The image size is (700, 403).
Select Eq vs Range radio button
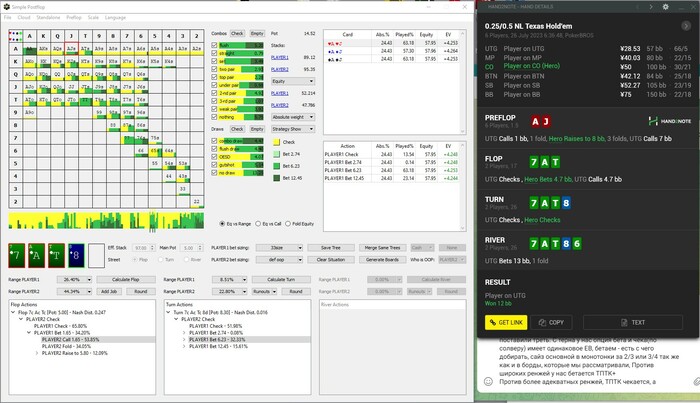222,224
